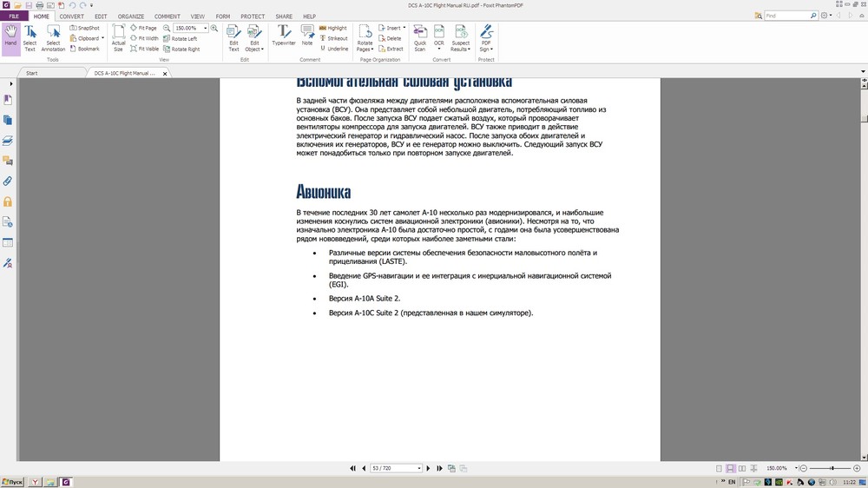The height and width of the screenshot is (488, 868).
Task: Choose the Strikeout tool
Action: 334,38
